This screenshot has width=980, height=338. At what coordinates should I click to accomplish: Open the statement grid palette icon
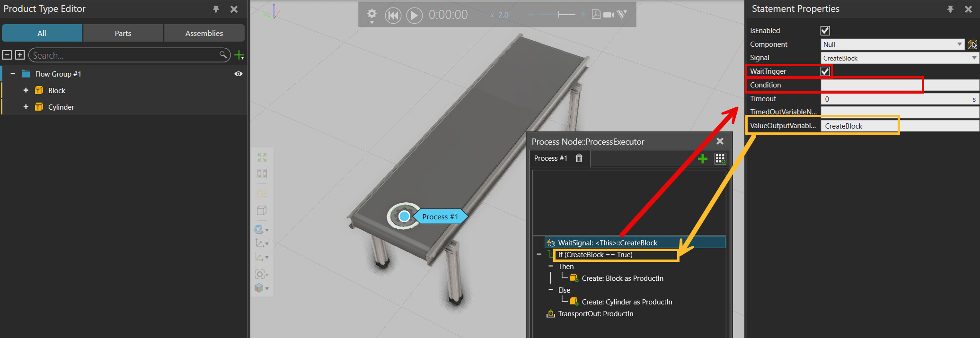pos(720,159)
